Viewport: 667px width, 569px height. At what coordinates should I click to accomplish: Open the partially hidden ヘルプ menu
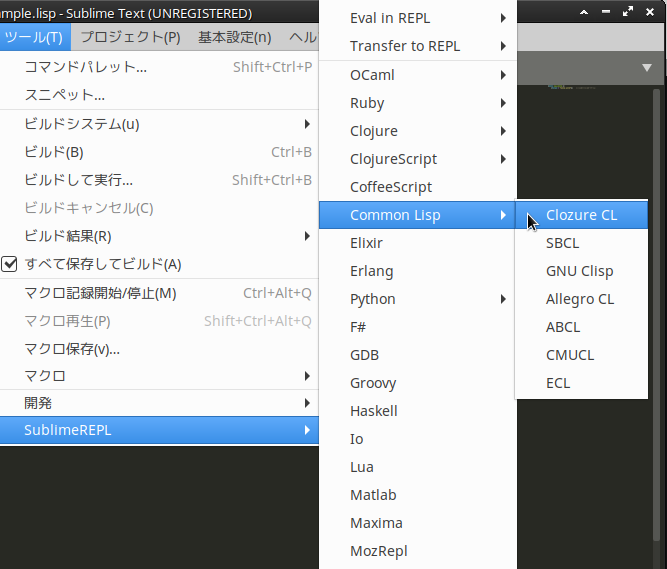[303, 37]
